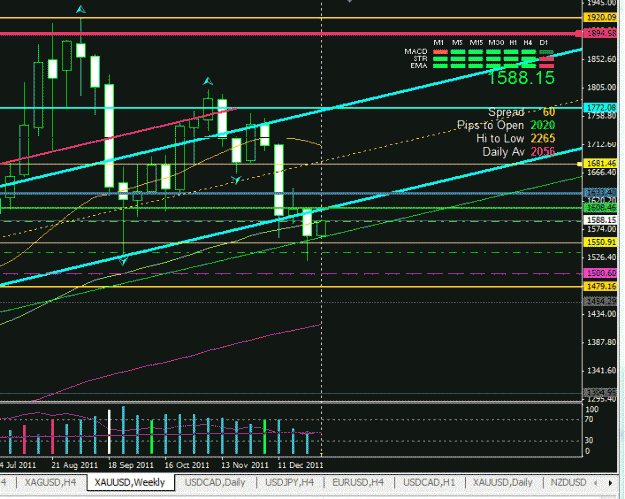
Task: Click the chart tabs scroll-left arrow
Action: (596, 483)
